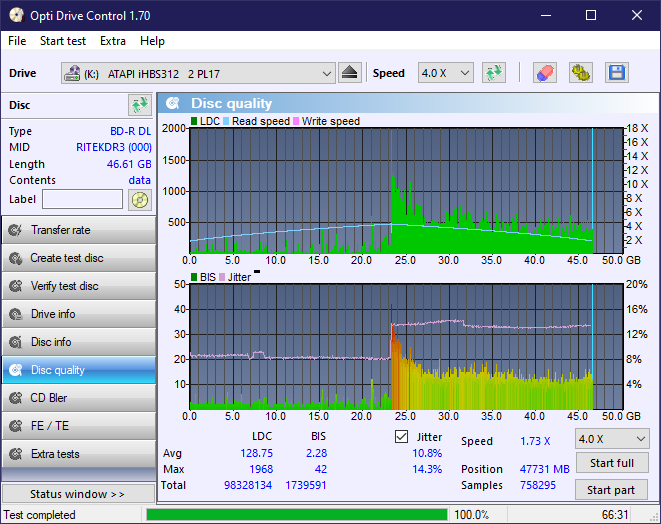661x524 pixels.
Task: Click the Length value 46.61 GB
Action: pos(129,164)
